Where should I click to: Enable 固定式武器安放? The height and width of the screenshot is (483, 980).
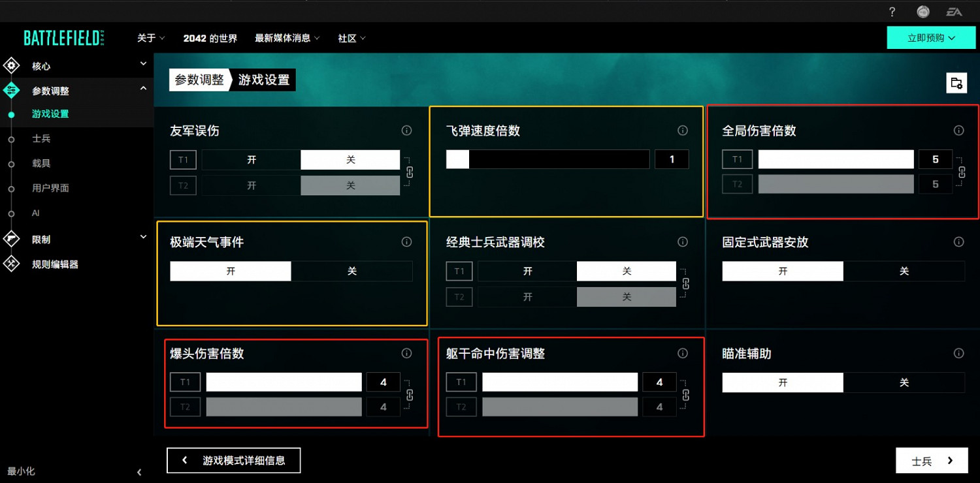(782, 271)
